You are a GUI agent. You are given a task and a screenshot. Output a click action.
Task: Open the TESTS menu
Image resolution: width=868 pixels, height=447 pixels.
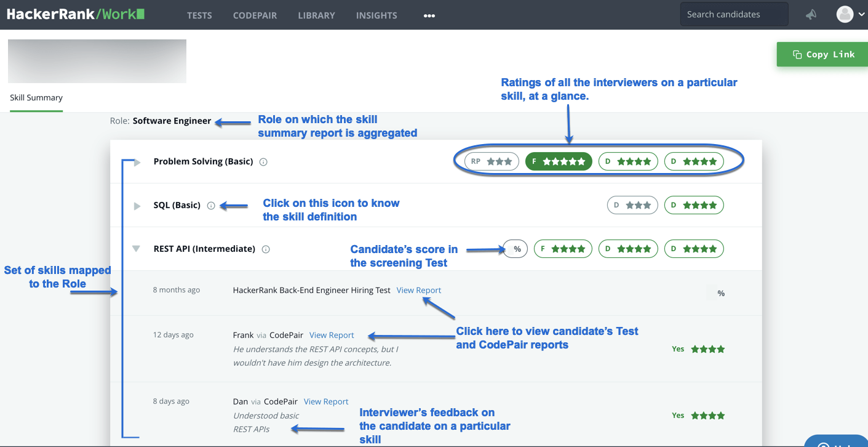tap(199, 15)
